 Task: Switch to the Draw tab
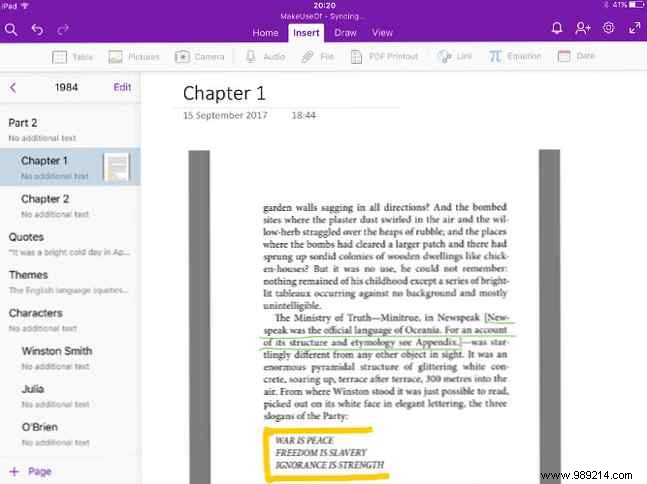[x=345, y=33]
